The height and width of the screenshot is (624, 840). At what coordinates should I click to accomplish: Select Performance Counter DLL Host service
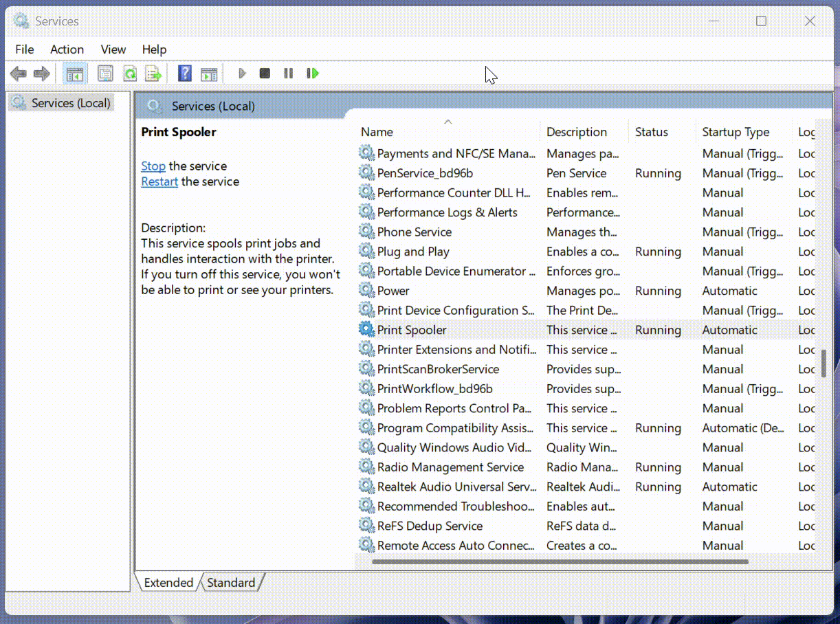coord(454,193)
